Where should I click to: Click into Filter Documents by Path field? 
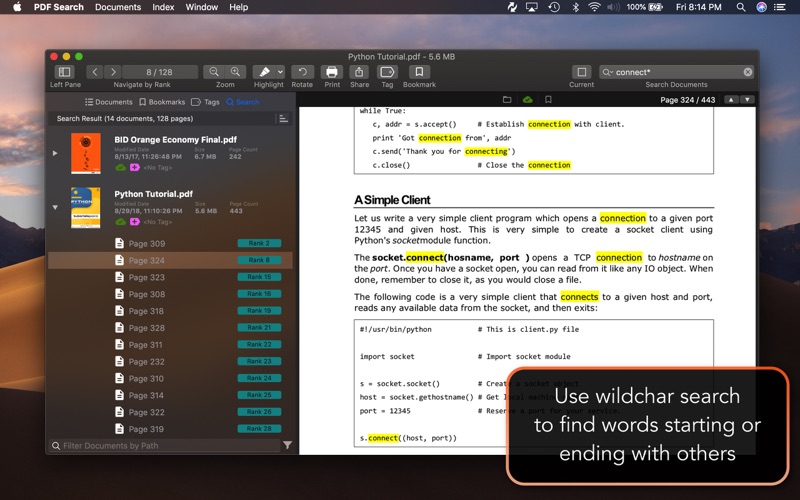[x=165, y=445]
